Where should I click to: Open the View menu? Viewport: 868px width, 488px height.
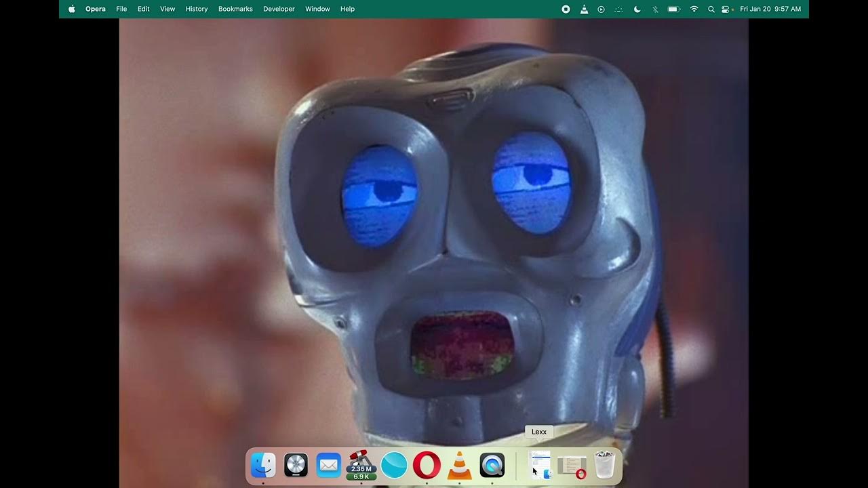[x=167, y=9]
